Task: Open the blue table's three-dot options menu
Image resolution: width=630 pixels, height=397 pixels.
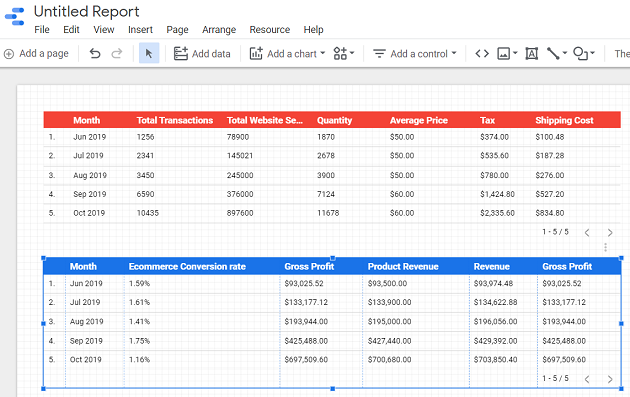Action: pyautogui.click(x=605, y=247)
